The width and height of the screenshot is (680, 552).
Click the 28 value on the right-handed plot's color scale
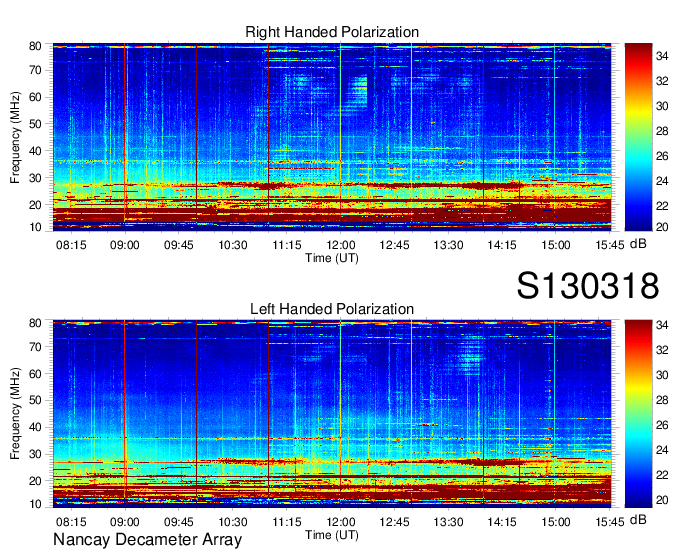click(662, 131)
